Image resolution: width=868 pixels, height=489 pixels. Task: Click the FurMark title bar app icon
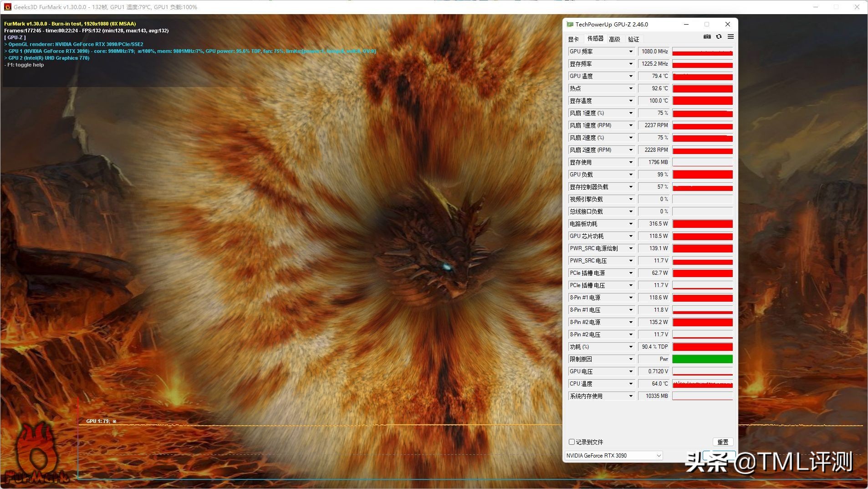tap(7, 7)
